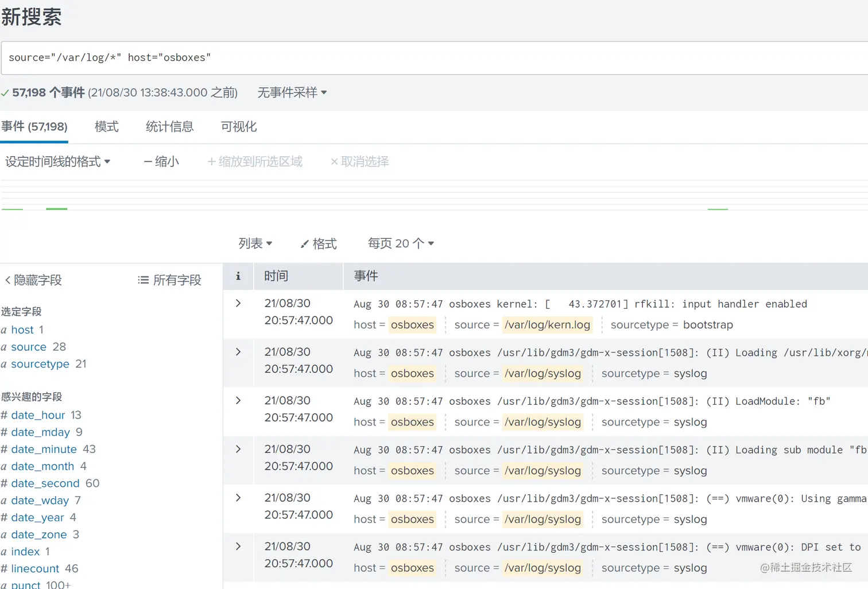
Task: Open the date_mday field
Action: coord(40,432)
